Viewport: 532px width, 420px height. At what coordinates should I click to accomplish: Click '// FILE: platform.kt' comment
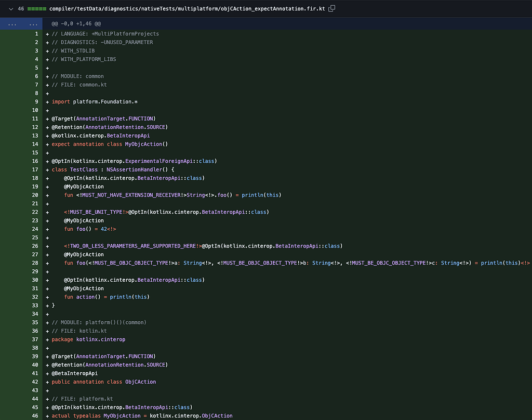pyautogui.click(x=82, y=399)
